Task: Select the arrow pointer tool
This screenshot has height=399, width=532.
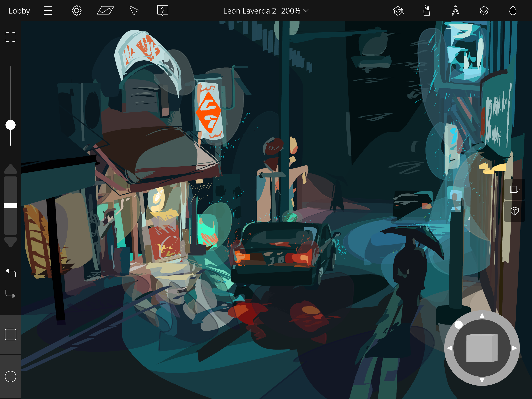Action: click(134, 11)
